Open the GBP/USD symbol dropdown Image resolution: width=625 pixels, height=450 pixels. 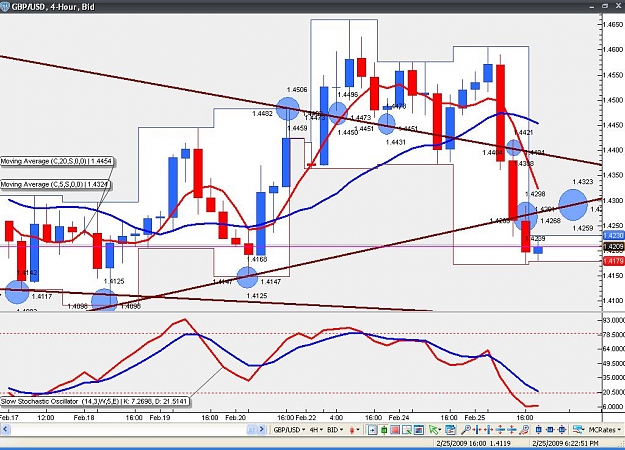click(x=289, y=430)
